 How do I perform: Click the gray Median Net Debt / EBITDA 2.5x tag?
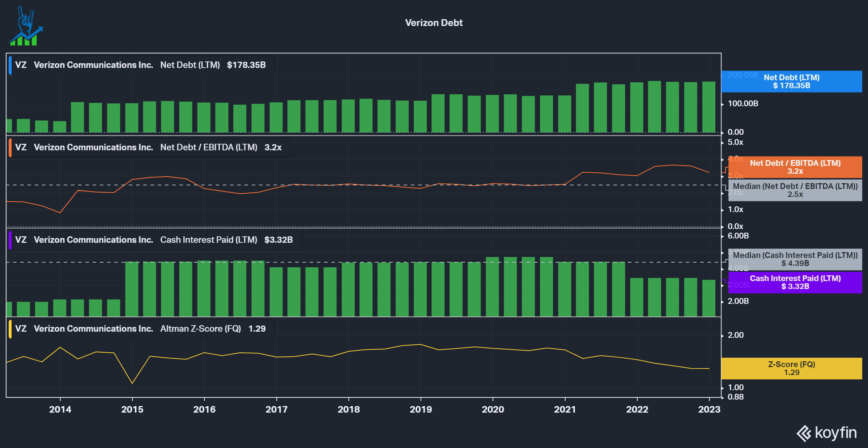pos(795,190)
